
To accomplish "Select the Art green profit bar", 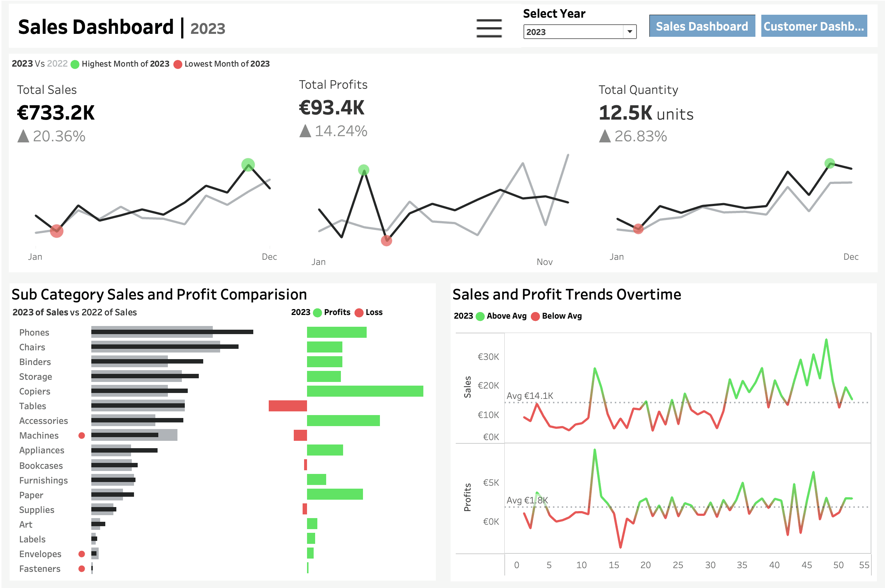I will (x=312, y=524).
